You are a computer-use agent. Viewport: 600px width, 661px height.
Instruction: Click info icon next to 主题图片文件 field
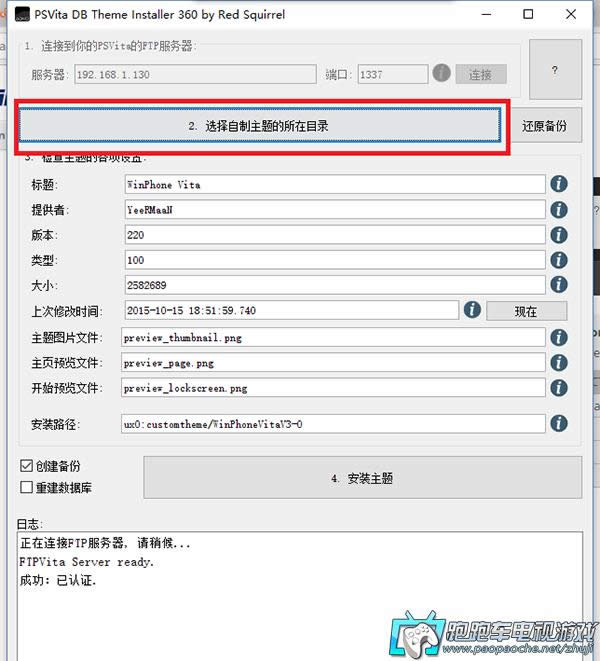tap(559, 337)
